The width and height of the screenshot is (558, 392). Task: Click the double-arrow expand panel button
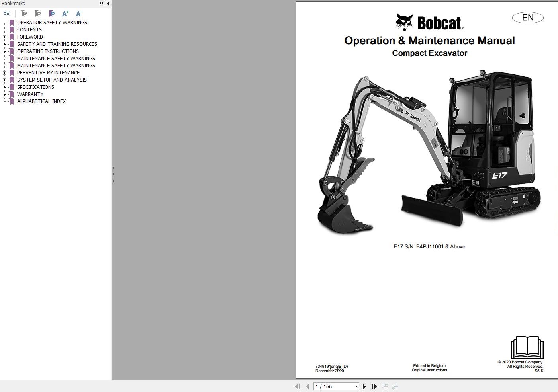click(102, 3)
